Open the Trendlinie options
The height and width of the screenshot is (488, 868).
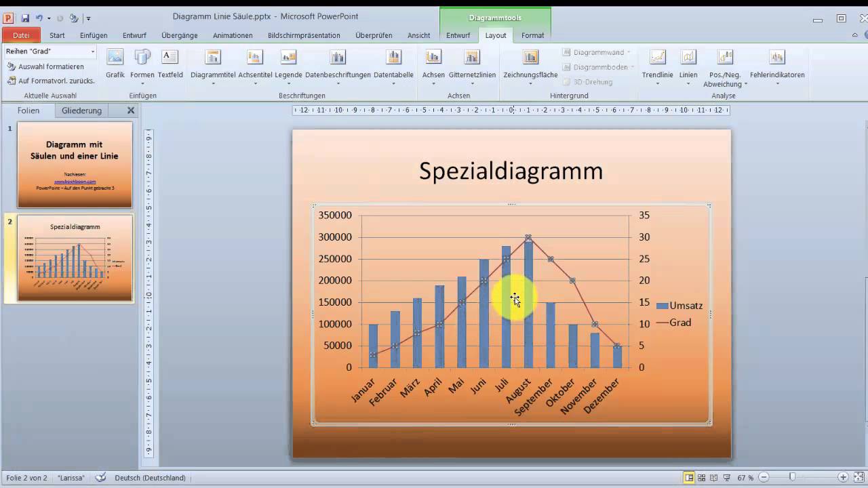(657, 68)
